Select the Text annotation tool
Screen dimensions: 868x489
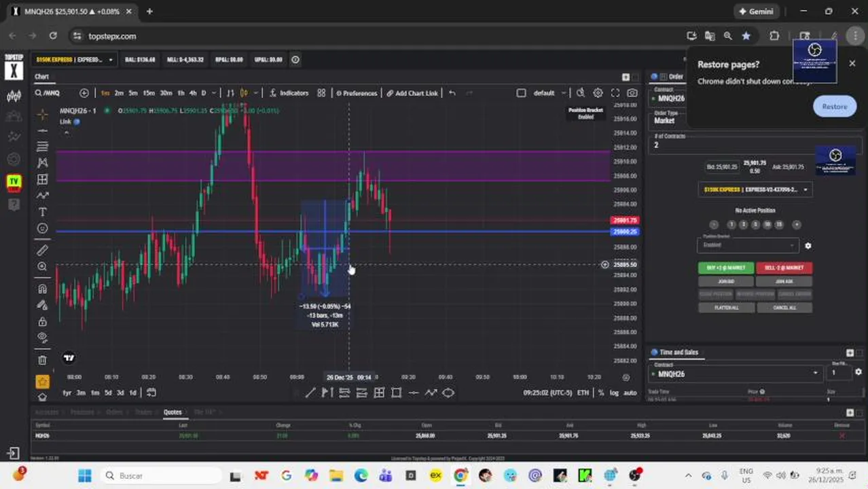pos(42,212)
